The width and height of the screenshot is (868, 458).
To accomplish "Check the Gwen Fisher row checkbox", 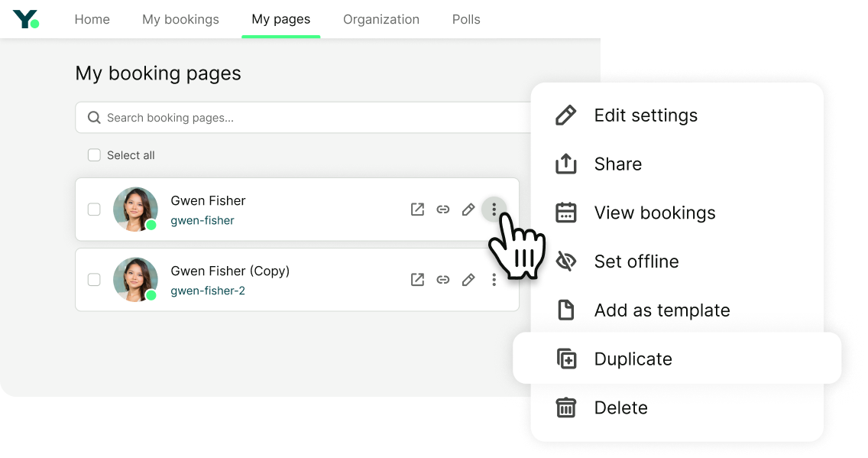I will pyautogui.click(x=94, y=209).
